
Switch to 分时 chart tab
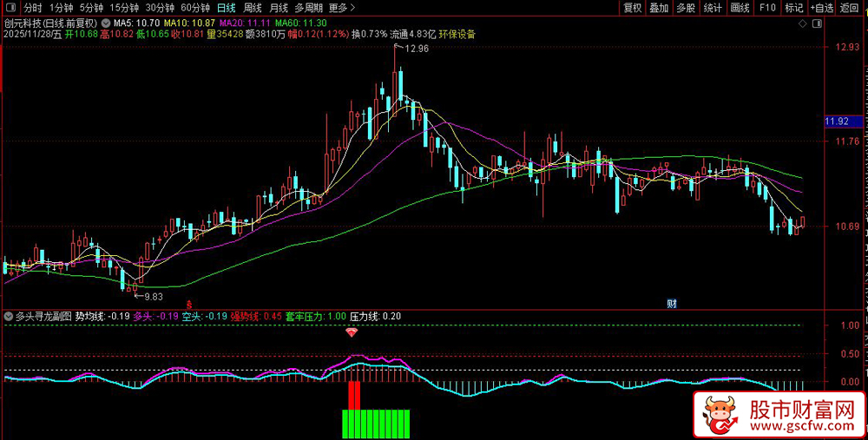pos(33,8)
